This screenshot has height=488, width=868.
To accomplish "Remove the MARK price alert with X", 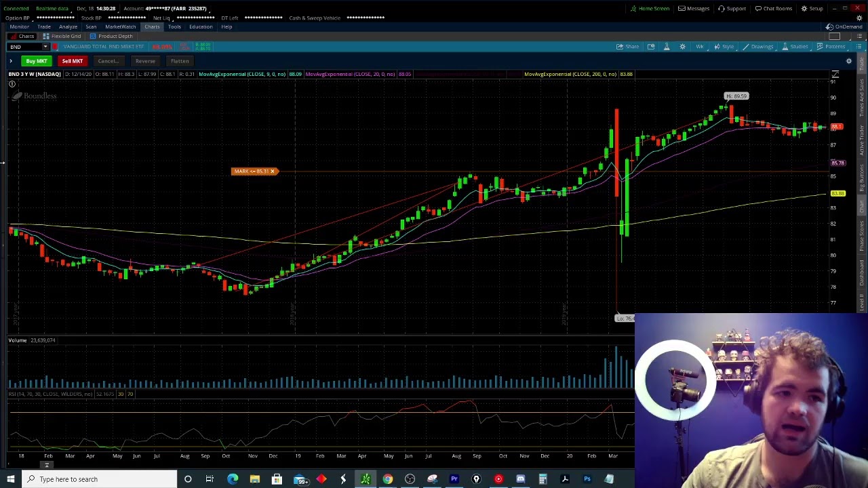I will coord(273,171).
